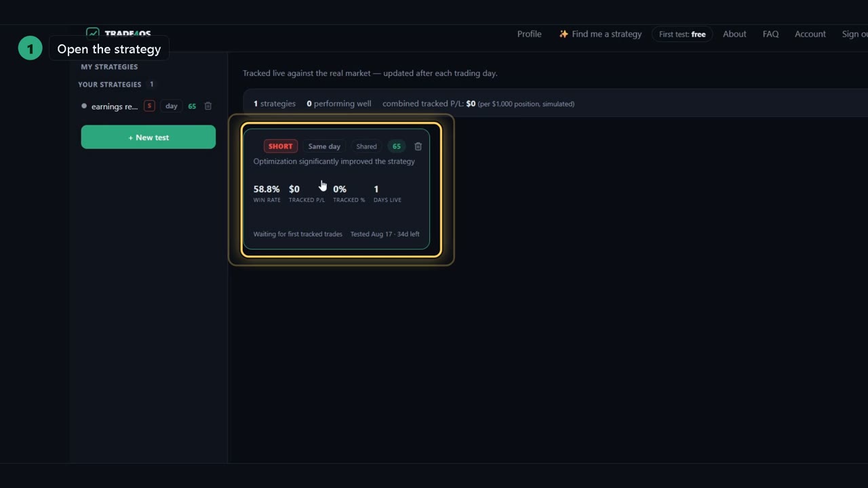Click the SHORT tag on the strategy card
Screen dimensions: 868x488
[x=280, y=146]
